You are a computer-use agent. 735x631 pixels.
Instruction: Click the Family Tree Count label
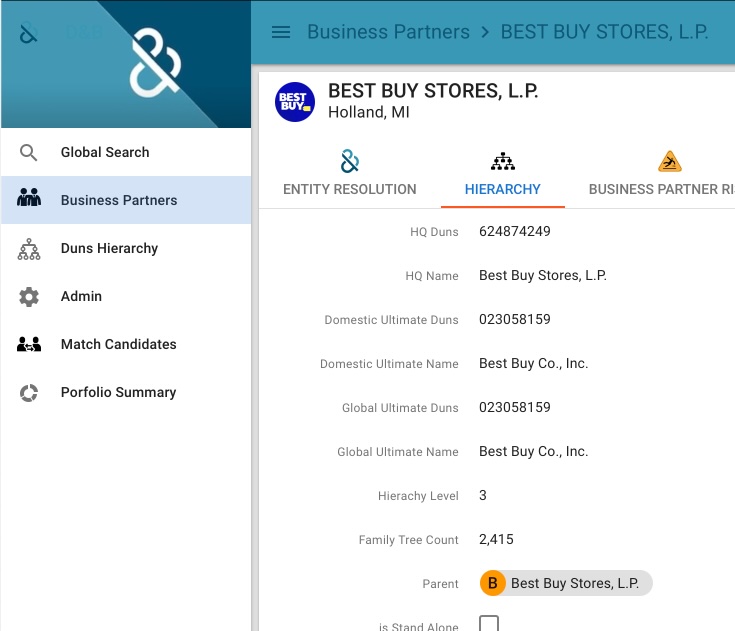click(408, 541)
